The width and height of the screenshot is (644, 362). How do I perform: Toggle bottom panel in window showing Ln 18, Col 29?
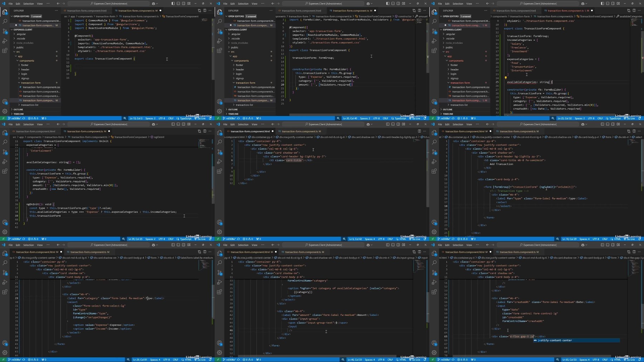pyautogui.click(x=608, y=124)
